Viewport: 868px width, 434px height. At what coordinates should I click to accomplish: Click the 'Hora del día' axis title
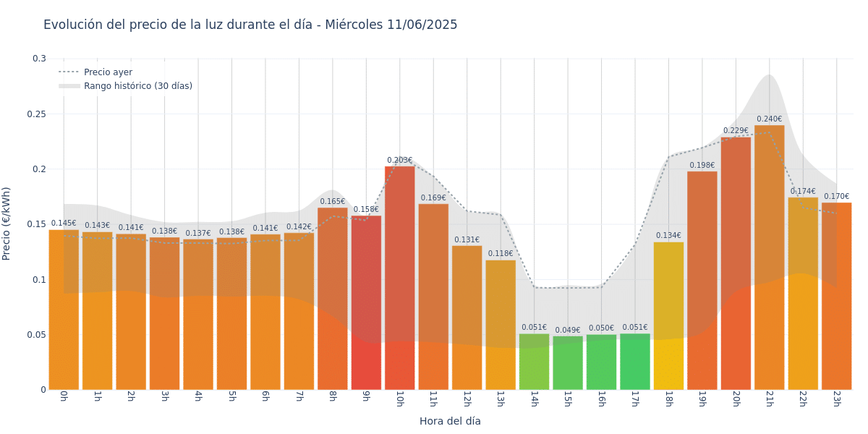tap(450, 421)
